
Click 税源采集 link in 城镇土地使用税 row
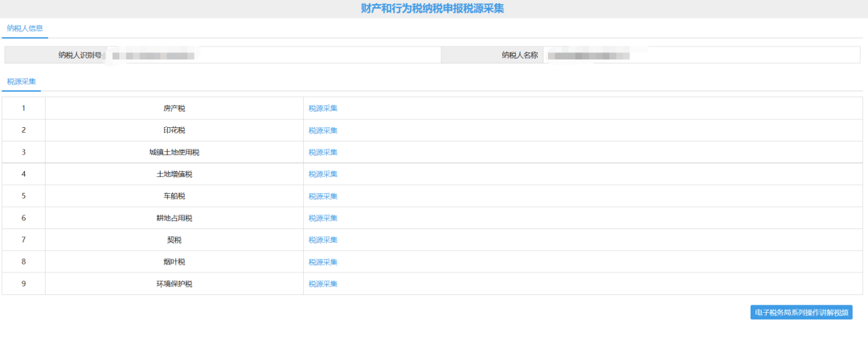[322, 152]
